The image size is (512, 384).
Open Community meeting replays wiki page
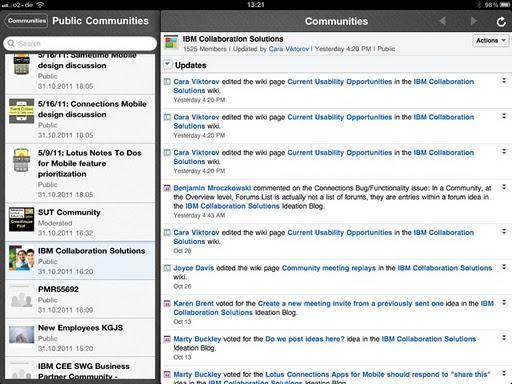coord(329,268)
